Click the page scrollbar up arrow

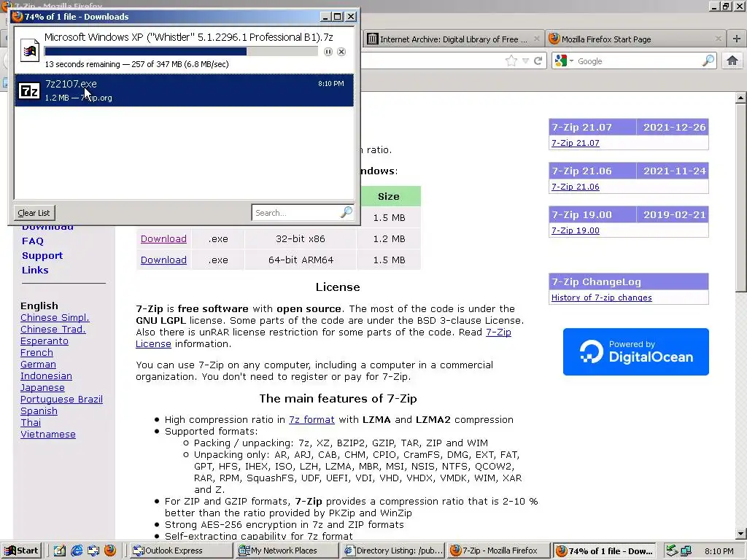(x=740, y=98)
